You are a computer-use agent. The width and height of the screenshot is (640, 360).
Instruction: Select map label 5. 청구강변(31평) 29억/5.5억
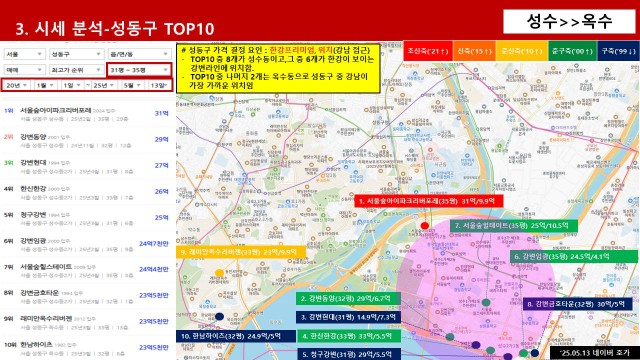tap(348, 354)
